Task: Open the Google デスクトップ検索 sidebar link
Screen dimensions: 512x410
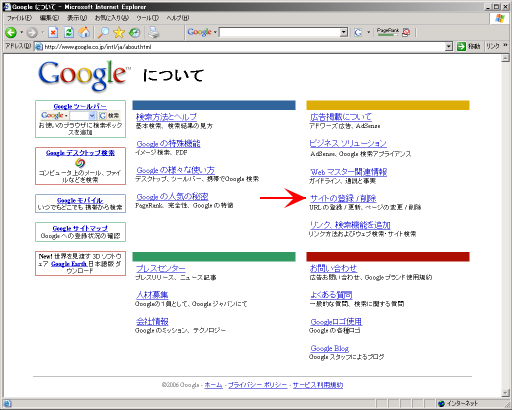Action: point(80,153)
